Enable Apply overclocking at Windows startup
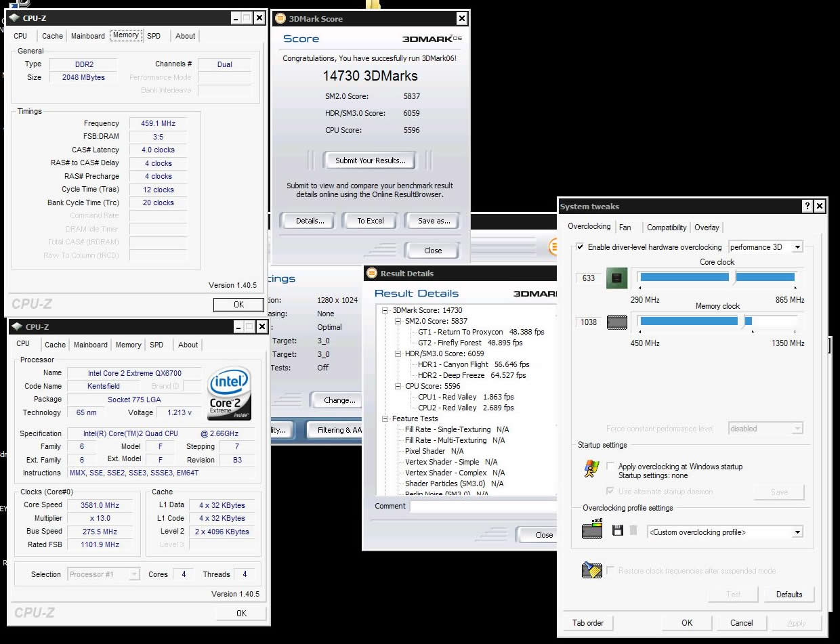This screenshot has height=644, width=840. (610, 467)
